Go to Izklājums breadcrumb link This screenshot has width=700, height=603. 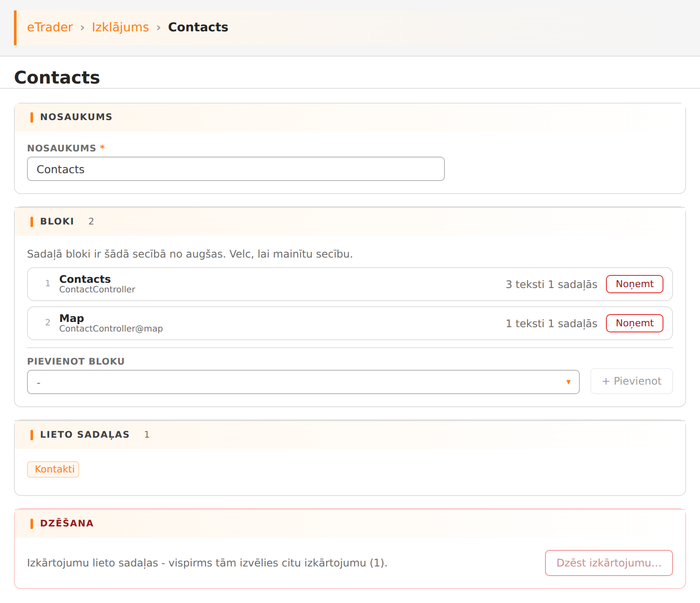120,27
